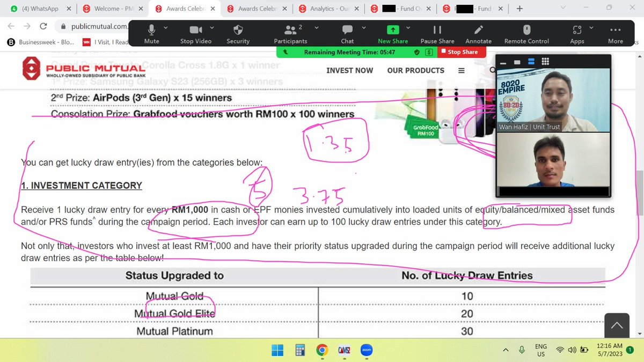Image resolution: width=644 pixels, height=362 pixels.
Task: Switch video panel to single-strip view
Action: click(518, 61)
